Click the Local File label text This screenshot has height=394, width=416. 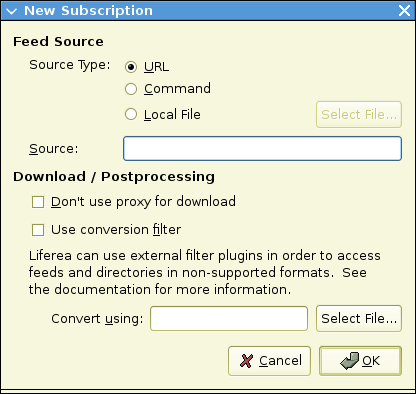[172, 114]
